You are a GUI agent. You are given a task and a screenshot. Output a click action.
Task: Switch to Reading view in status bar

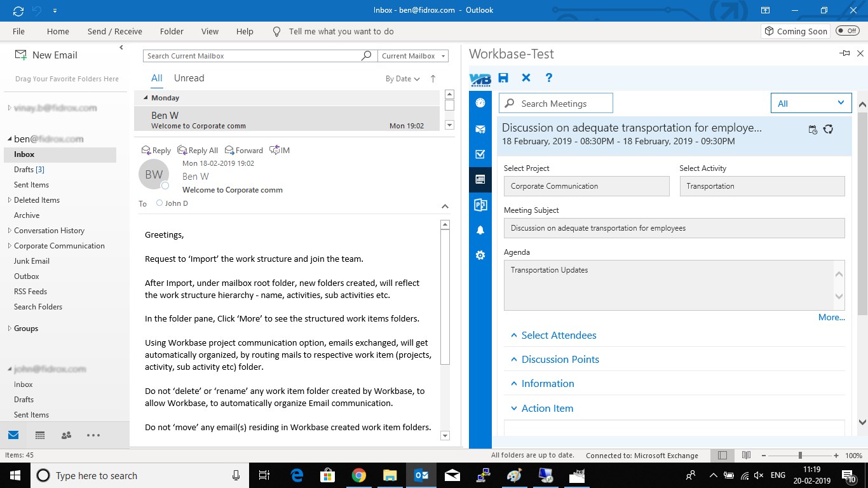pos(747,455)
